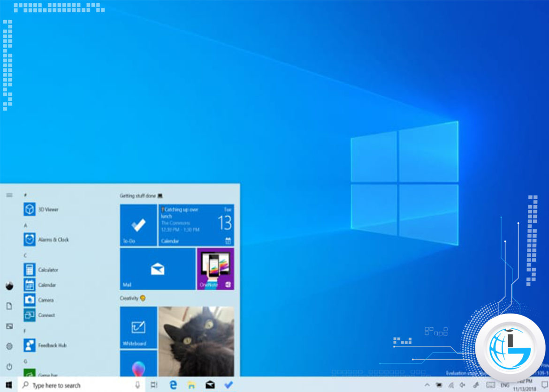
Task: Open the ENG language switcher
Action: (x=504, y=384)
